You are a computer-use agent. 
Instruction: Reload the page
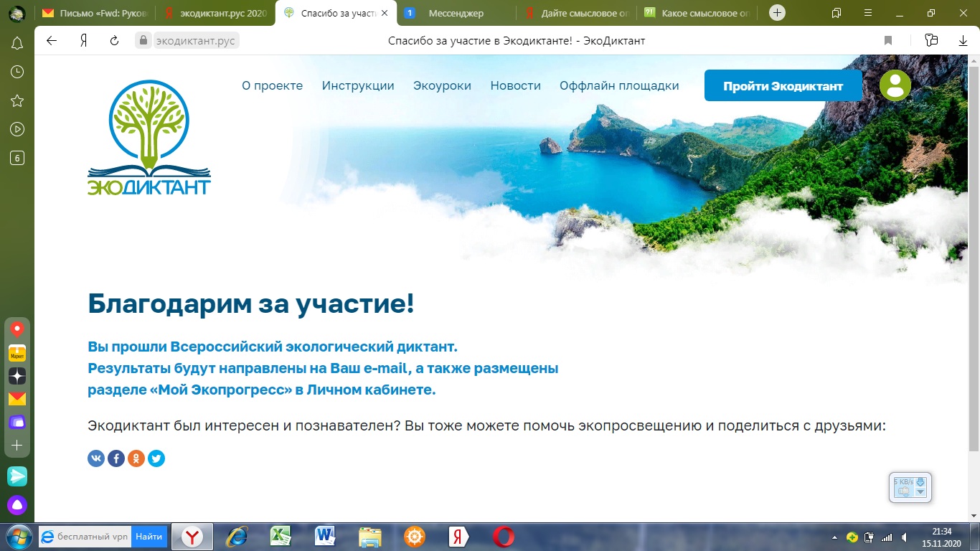(x=114, y=41)
